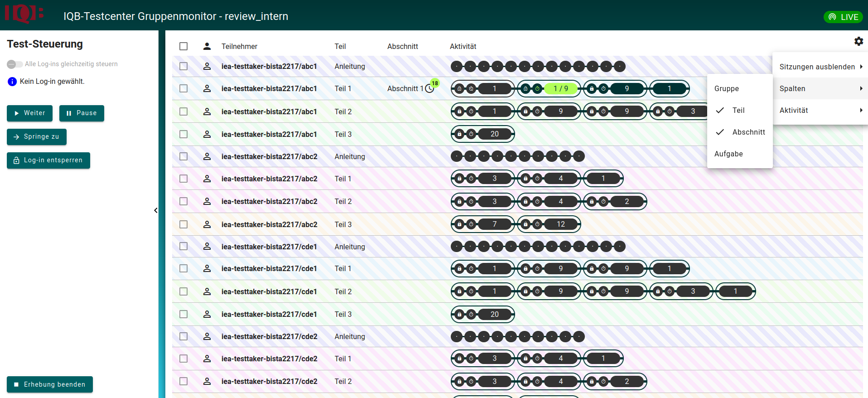868x398 pixels.
Task: Click the LIVE connection status indicator
Action: click(843, 17)
